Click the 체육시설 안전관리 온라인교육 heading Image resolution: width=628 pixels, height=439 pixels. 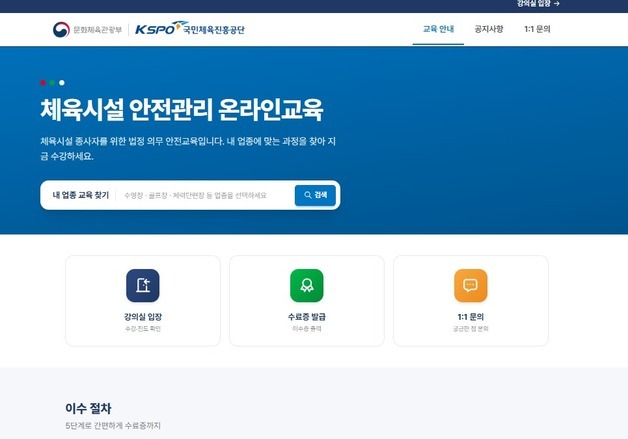(182, 109)
